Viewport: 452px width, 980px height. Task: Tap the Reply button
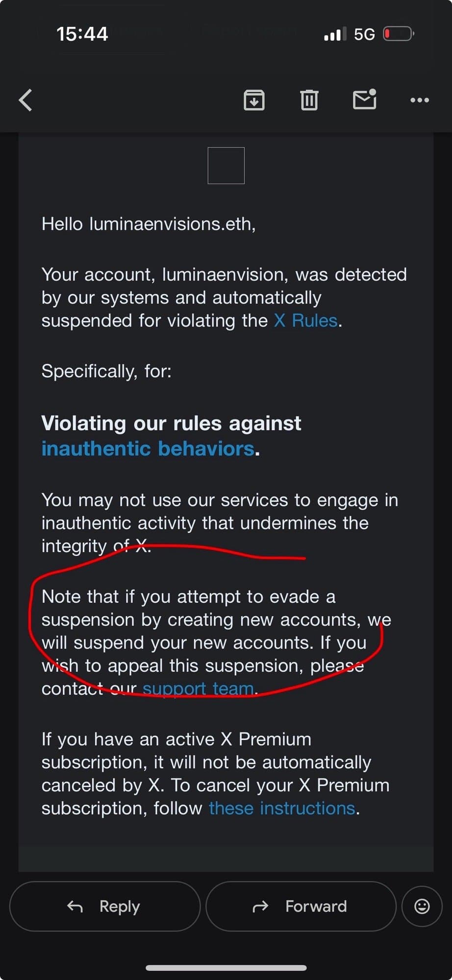(x=104, y=906)
